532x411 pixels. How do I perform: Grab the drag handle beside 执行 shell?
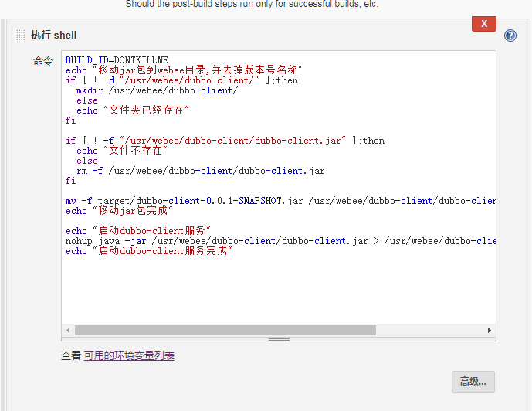20,36
